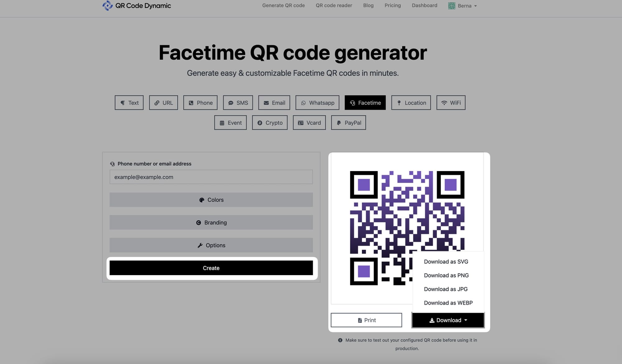Click the Print button
Viewport: 622px width, 364px height.
coord(366,320)
